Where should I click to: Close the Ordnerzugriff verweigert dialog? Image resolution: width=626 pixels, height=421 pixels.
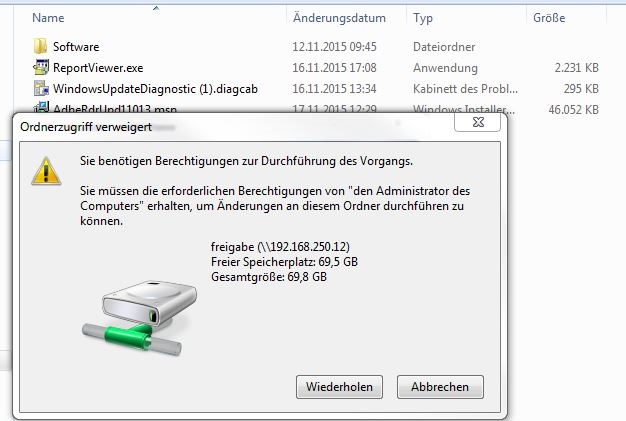477,122
